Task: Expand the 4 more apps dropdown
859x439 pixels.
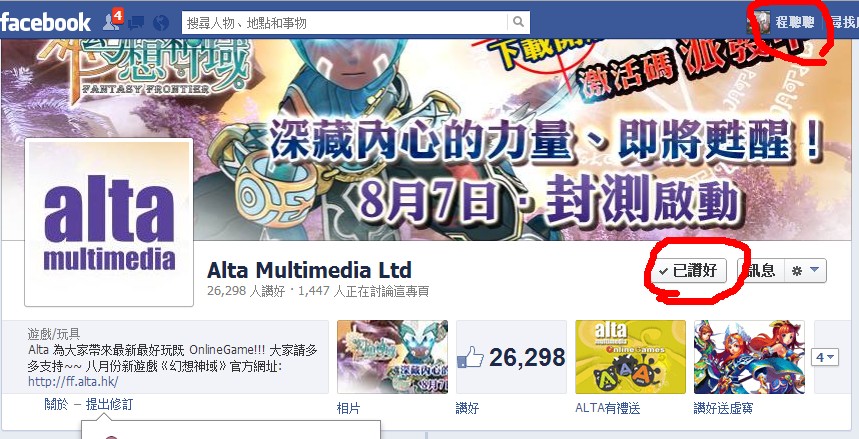Action: 824,358
